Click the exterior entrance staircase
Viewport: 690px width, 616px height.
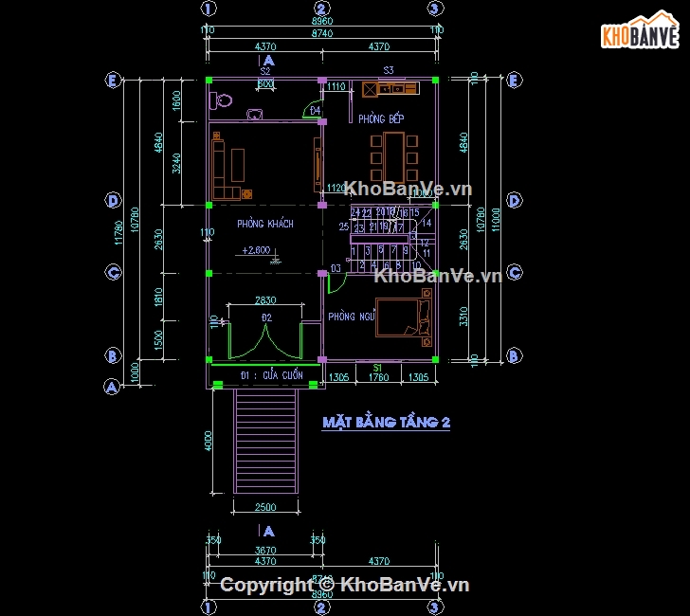265,441
